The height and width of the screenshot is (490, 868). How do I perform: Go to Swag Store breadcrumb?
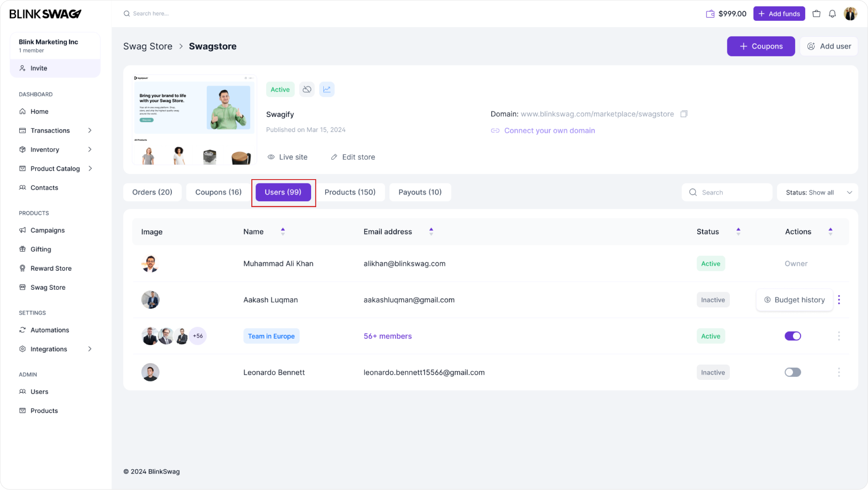pyautogui.click(x=148, y=46)
